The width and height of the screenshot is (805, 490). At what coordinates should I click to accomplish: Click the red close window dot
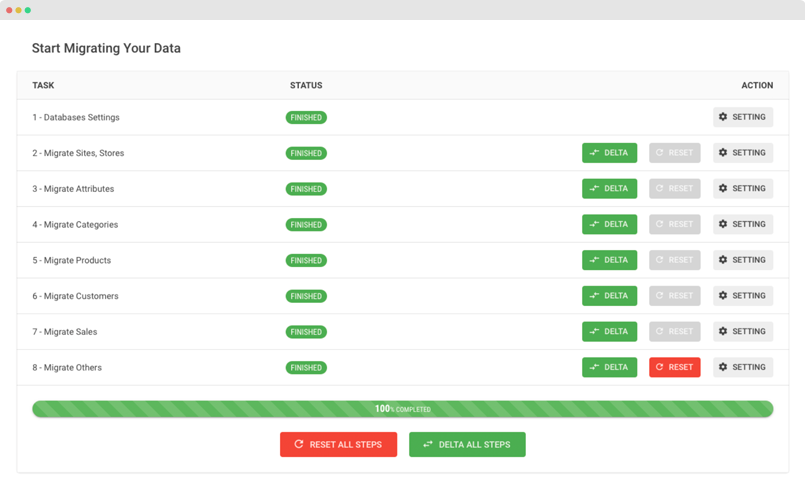[9, 10]
